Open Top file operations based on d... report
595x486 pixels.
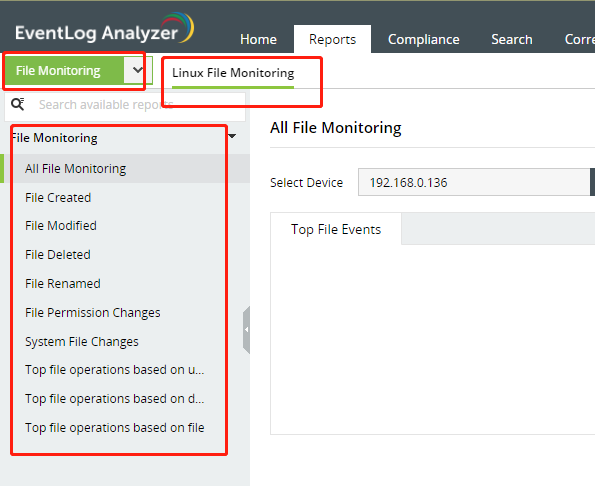[115, 399]
